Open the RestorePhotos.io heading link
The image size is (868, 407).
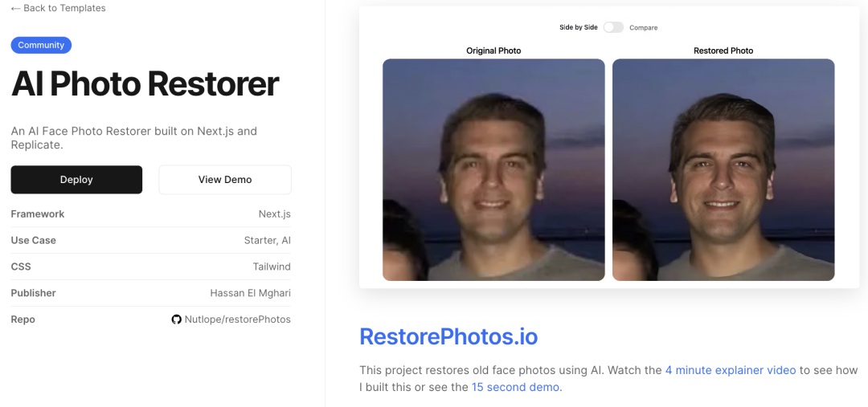coord(448,336)
